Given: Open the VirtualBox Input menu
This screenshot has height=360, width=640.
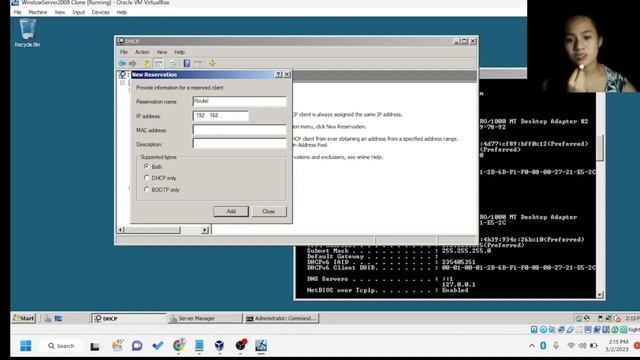Looking at the screenshot, I should 78,12.
